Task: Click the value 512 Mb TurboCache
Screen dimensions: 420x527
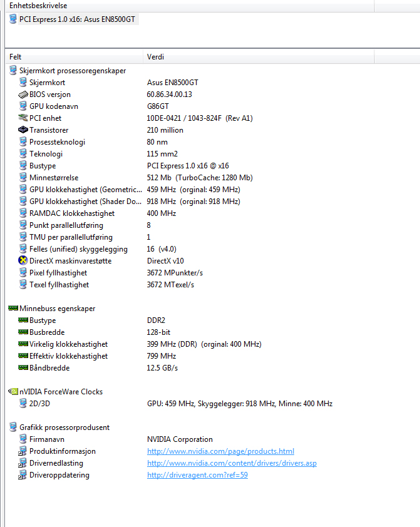Action: pos(200,178)
